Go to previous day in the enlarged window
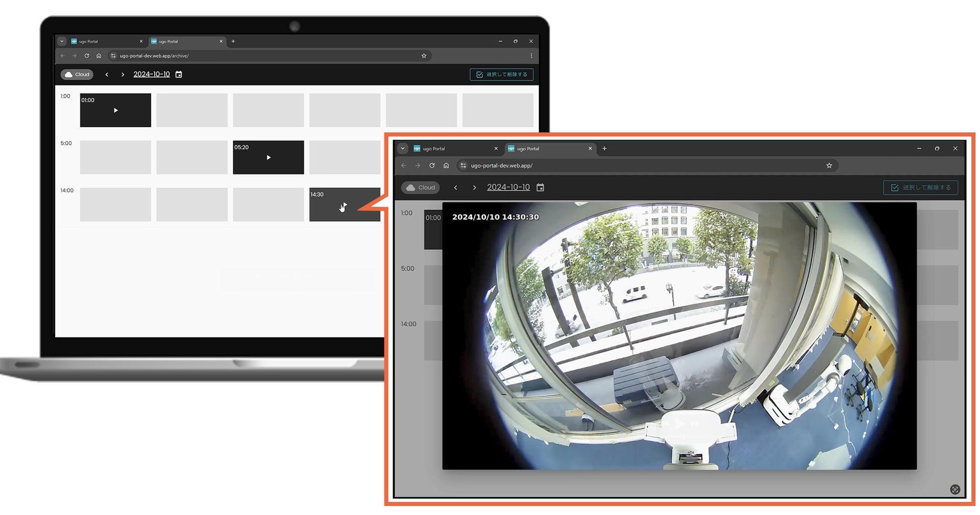980x515 pixels. point(455,188)
